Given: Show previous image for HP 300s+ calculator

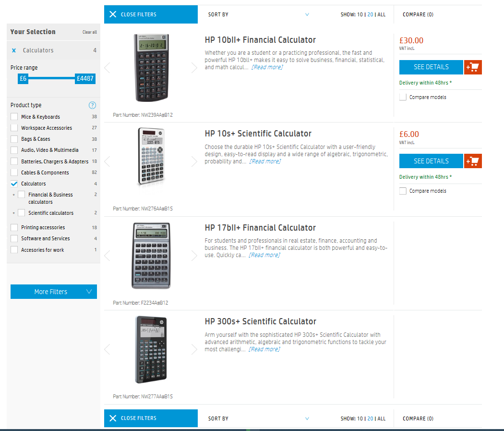Looking at the screenshot, I should click(x=107, y=349).
